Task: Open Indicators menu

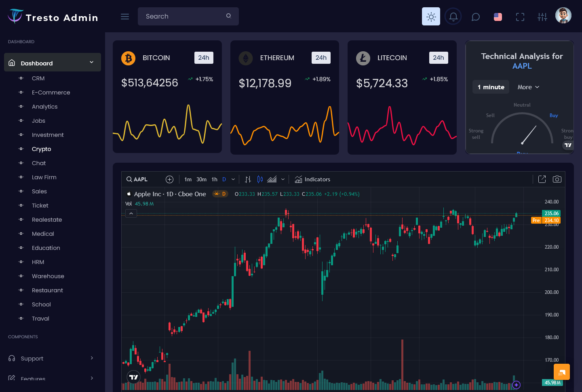Action: pyautogui.click(x=312, y=179)
